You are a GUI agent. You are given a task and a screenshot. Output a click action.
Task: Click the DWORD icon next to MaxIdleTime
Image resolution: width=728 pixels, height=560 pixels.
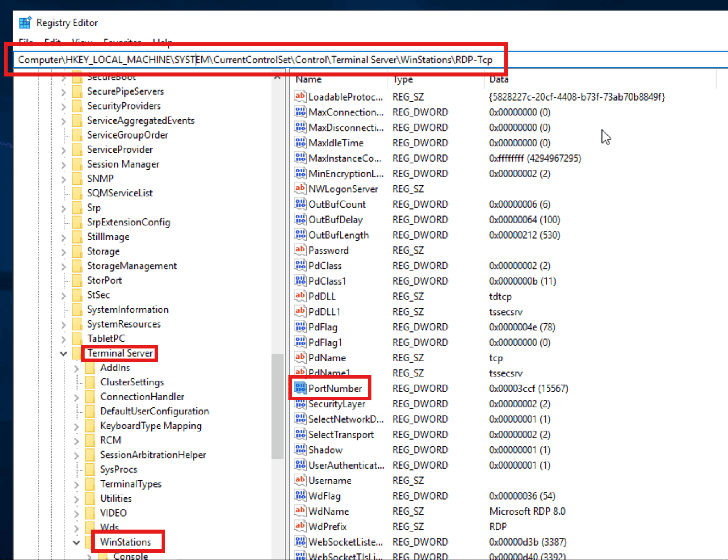300,142
